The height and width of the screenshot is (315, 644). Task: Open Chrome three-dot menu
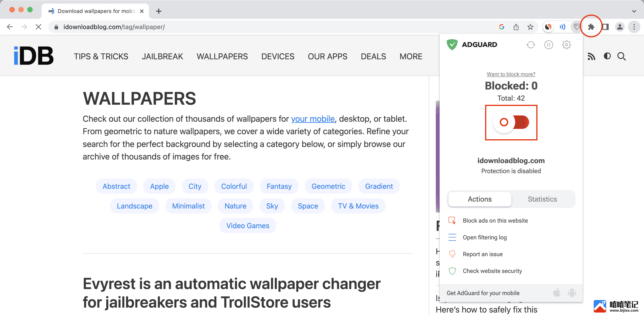click(x=634, y=27)
